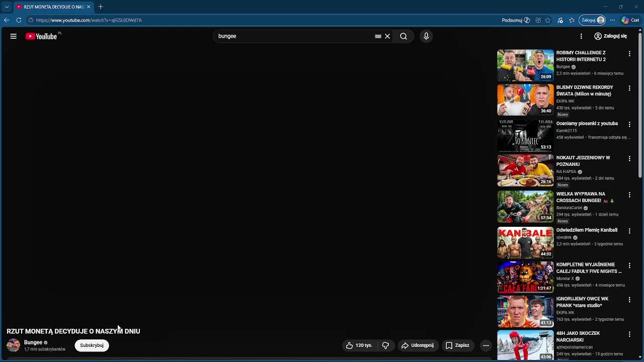Open split screen icon in address bar
Viewport: 644px width, 362px height.
click(x=538, y=20)
